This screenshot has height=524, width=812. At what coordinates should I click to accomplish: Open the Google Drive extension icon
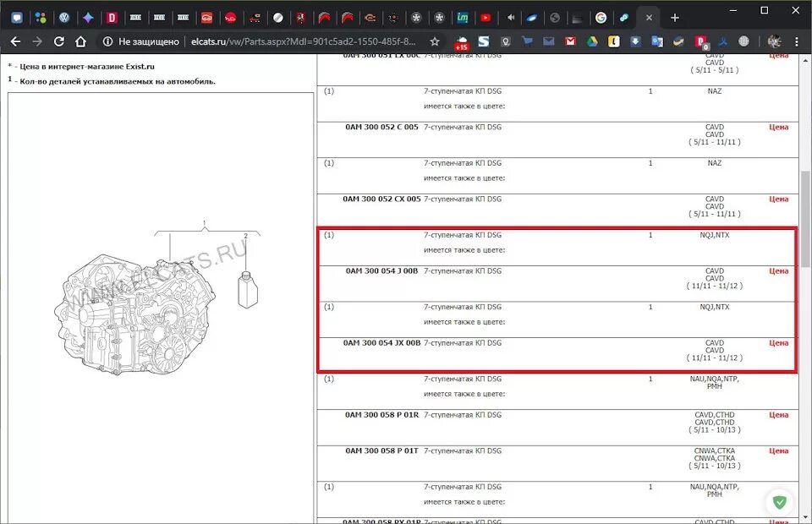(592, 41)
